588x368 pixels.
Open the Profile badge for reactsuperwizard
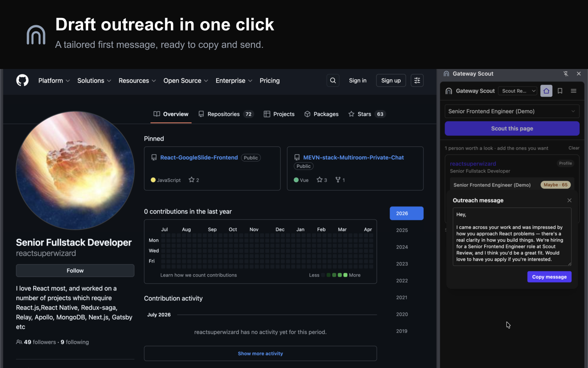click(x=565, y=163)
